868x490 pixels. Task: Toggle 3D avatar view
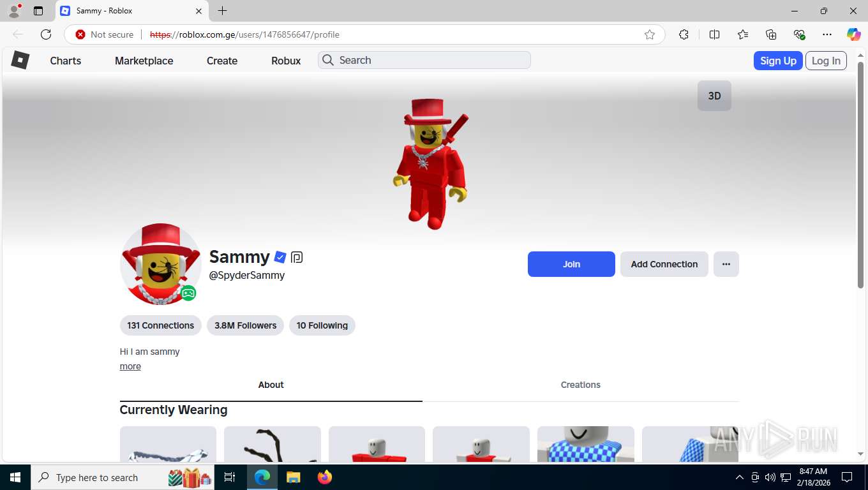(x=714, y=96)
